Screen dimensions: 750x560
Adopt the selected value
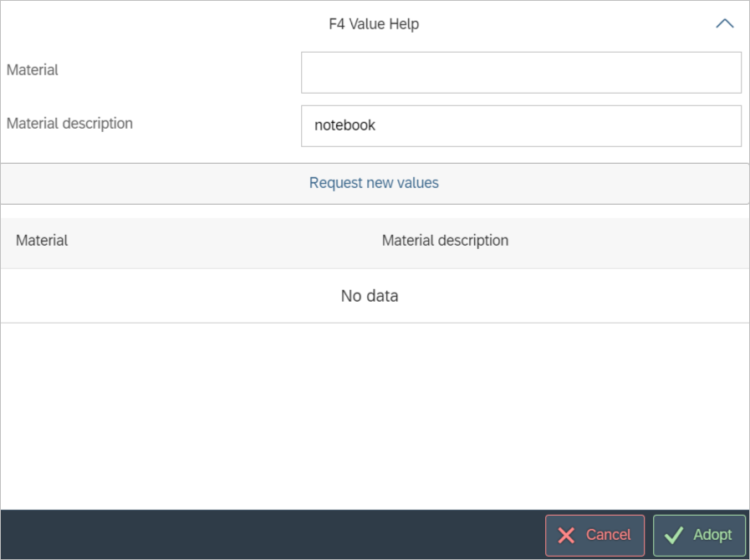click(x=699, y=536)
